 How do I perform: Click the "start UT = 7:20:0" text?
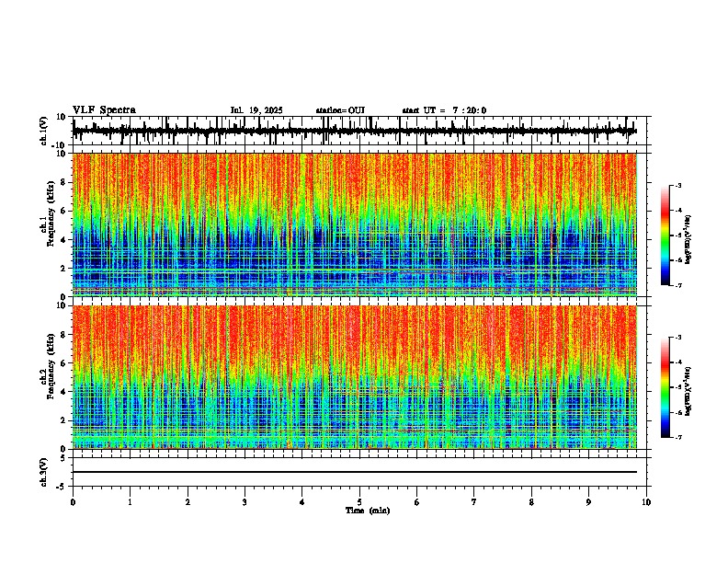pos(444,110)
